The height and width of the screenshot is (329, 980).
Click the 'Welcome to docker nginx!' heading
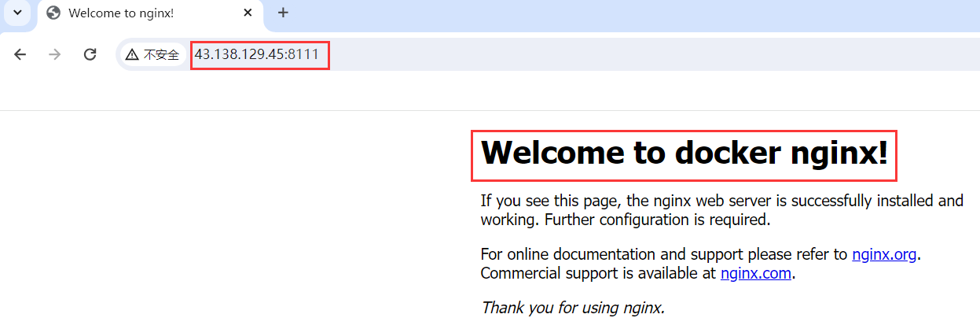tap(684, 153)
